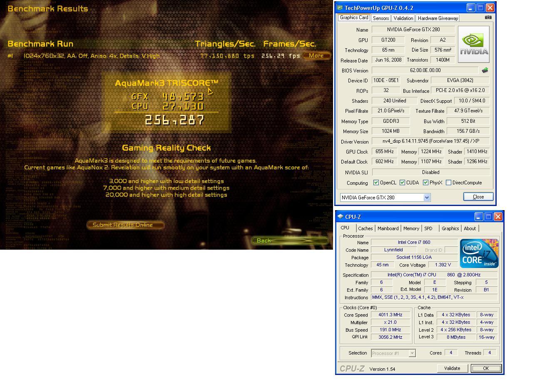Click the Bandwidth 156.7 GB/s value
552x392 pixels.
[x=468, y=131]
